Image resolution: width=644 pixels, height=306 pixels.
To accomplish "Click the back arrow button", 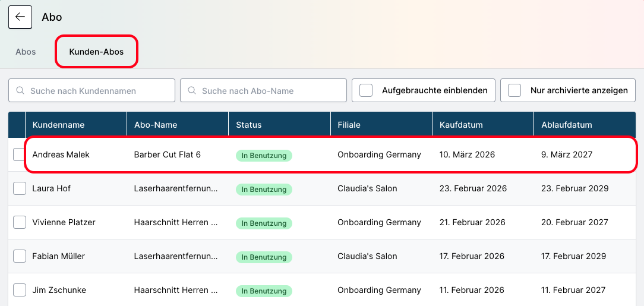I will coord(20,17).
